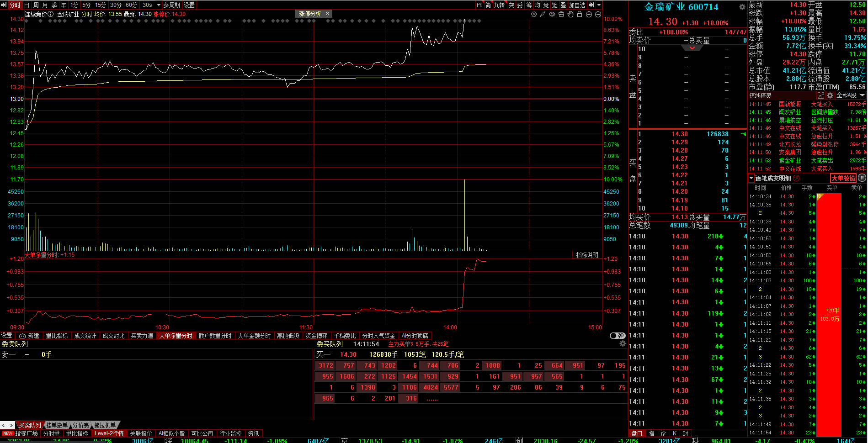Switch to the 5分 timeframe tab
868x443 pixels.
[x=86, y=5]
